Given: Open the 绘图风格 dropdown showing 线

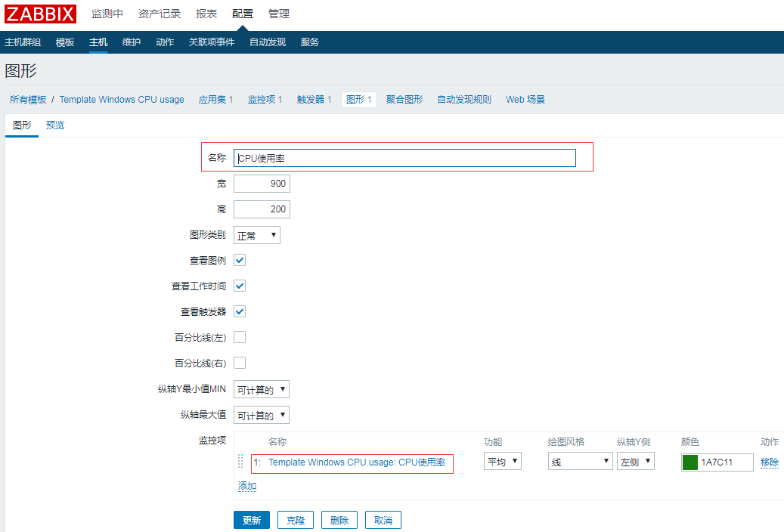Looking at the screenshot, I should pyautogui.click(x=580, y=462).
